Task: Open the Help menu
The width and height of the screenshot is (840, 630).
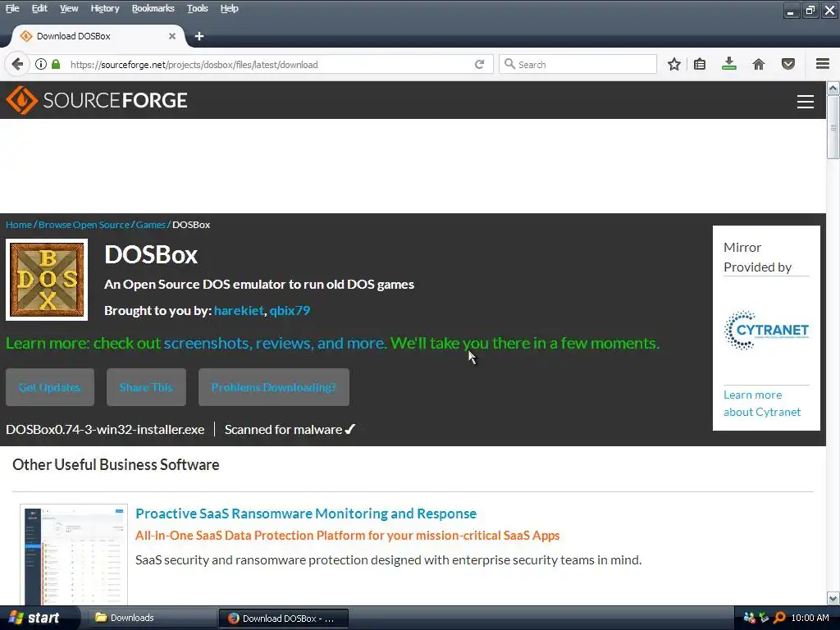Action: tap(229, 8)
